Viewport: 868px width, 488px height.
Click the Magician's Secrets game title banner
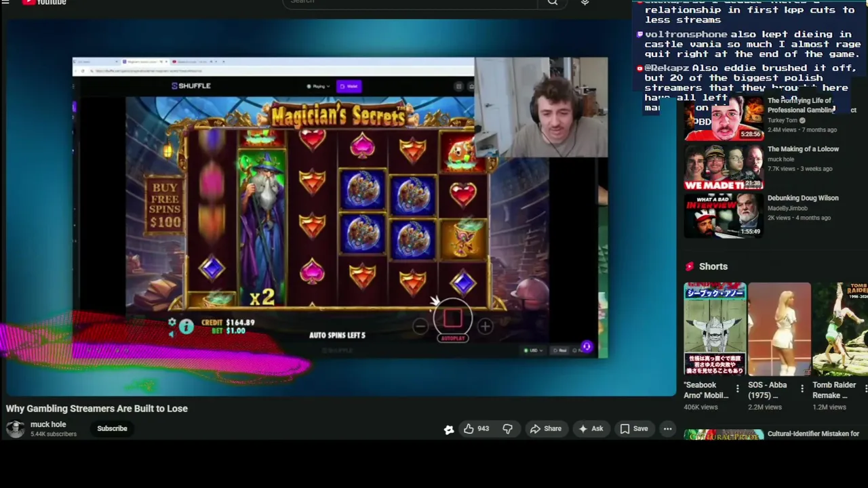tap(338, 117)
